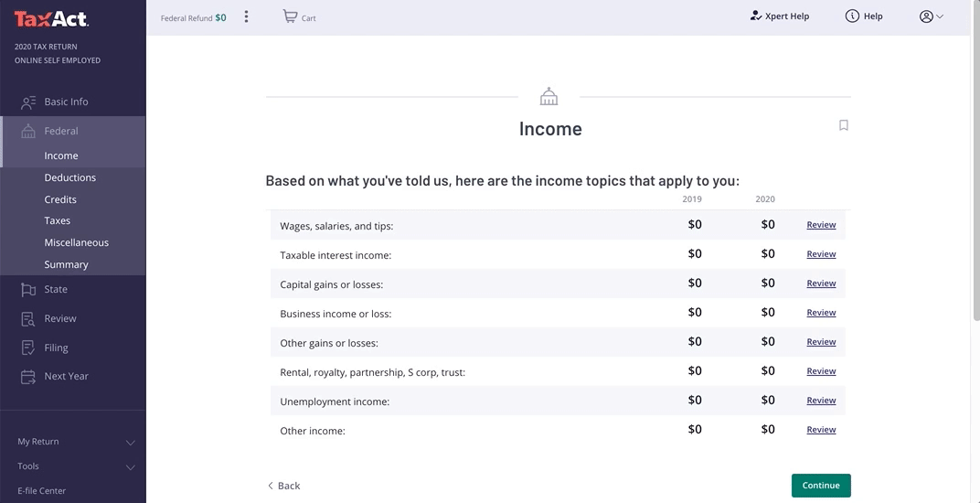The height and width of the screenshot is (503, 980).
Task: Open the user account dropdown
Action: [x=931, y=16]
